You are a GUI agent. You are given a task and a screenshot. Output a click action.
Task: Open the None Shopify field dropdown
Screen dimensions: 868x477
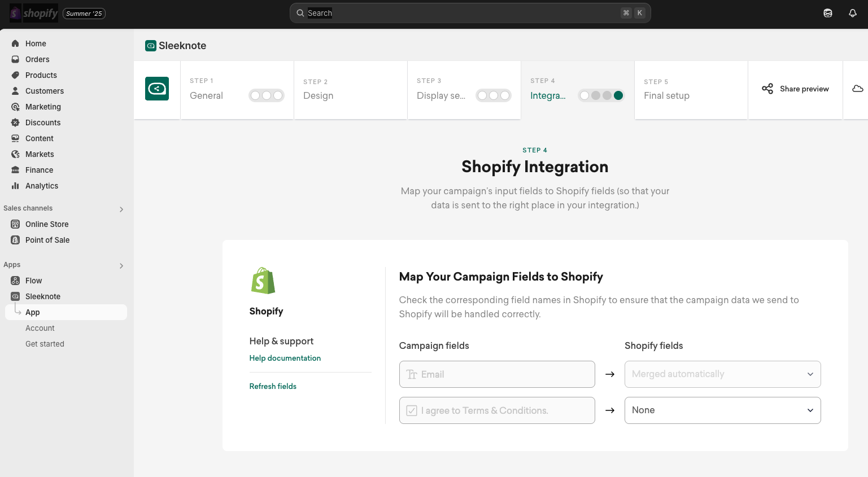[722, 410]
